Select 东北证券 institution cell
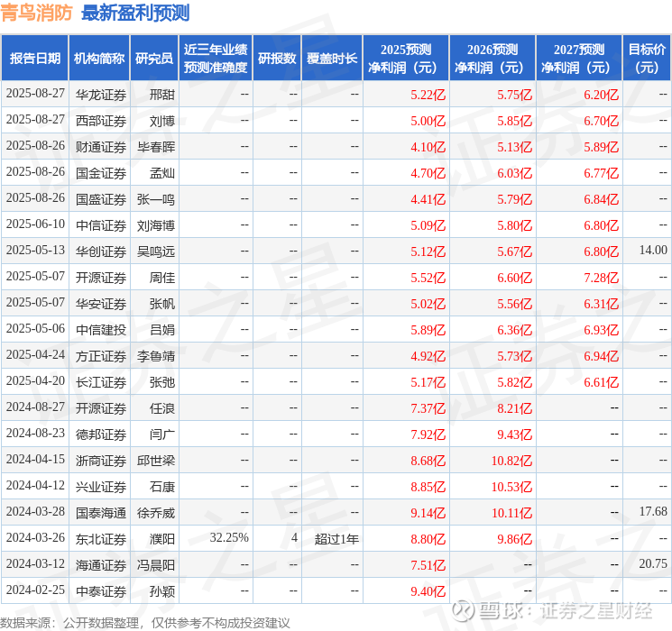This screenshot has height=631, width=672. point(101,539)
